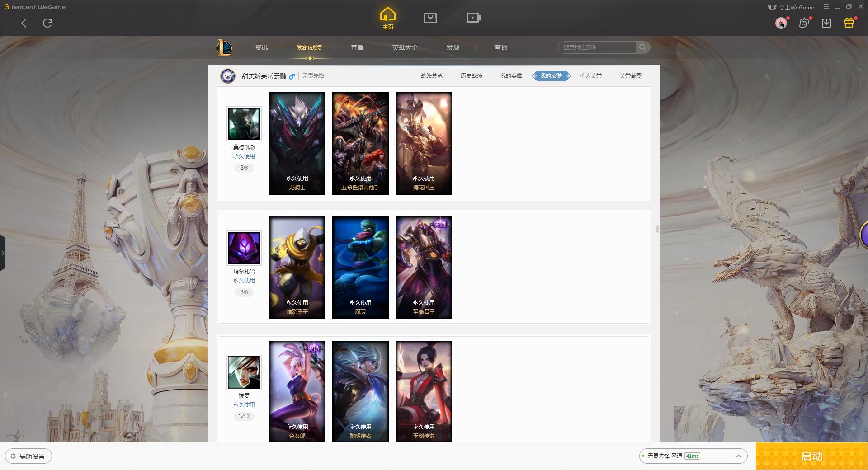Click 永久使用 under 锐雯

pyautogui.click(x=244, y=405)
